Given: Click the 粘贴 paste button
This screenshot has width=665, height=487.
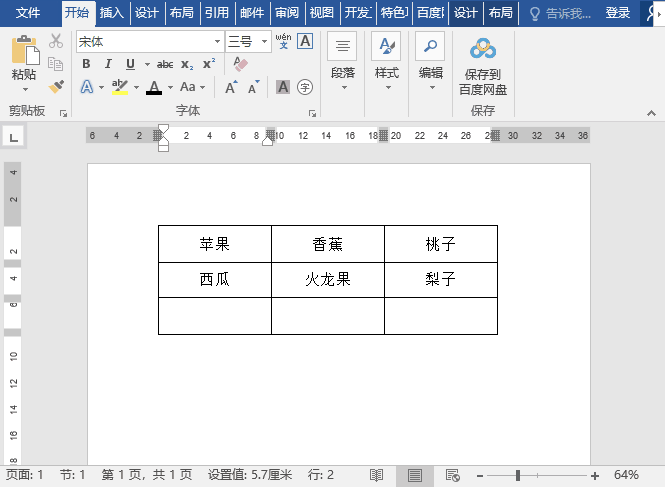Looking at the screenshot, I should (x=24, y=58).
